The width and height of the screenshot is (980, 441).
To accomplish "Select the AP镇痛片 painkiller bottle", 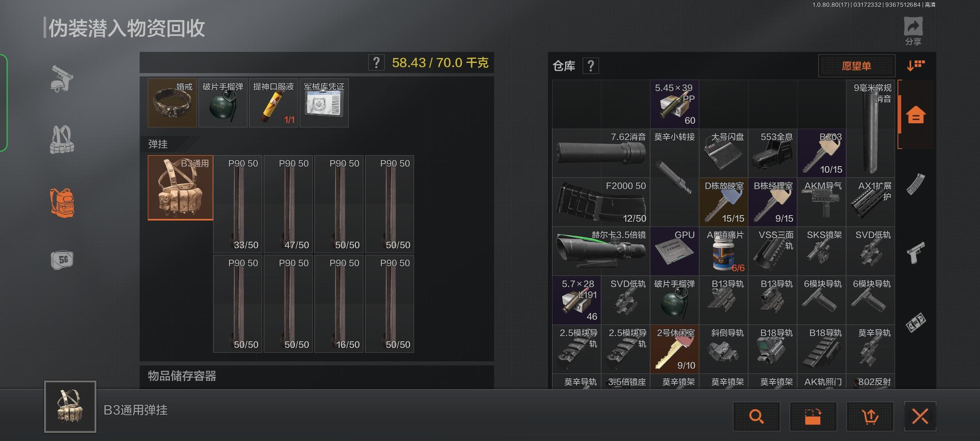I will (x=724, y=252).
